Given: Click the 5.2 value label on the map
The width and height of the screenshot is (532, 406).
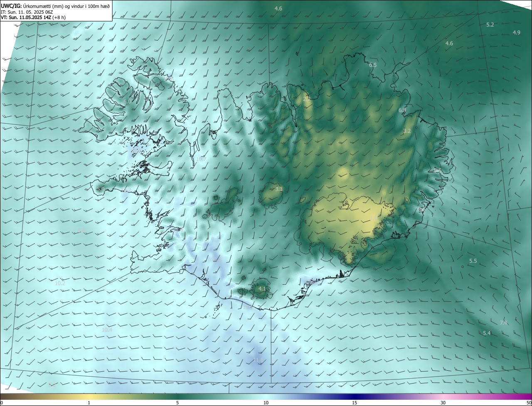Looking at the screenshot, I should point(490,25).
